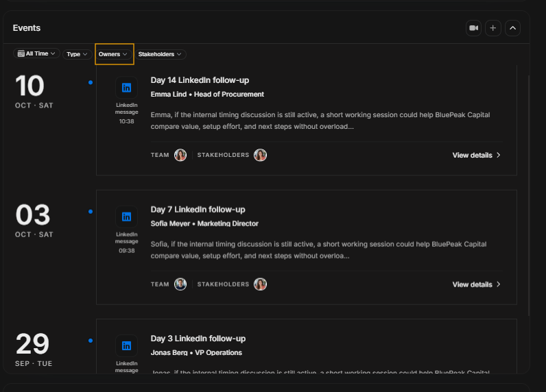Open the Day 14 LinkedIn follow-up title
Viewport: 546px width, 392px height.
tap(200, 80)
